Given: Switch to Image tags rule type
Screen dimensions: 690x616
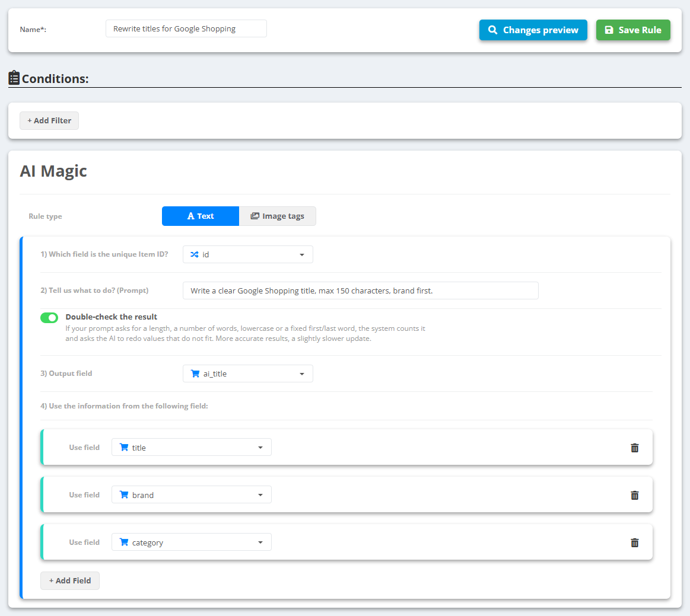Looking at the screenshot, I should (277, 216).
